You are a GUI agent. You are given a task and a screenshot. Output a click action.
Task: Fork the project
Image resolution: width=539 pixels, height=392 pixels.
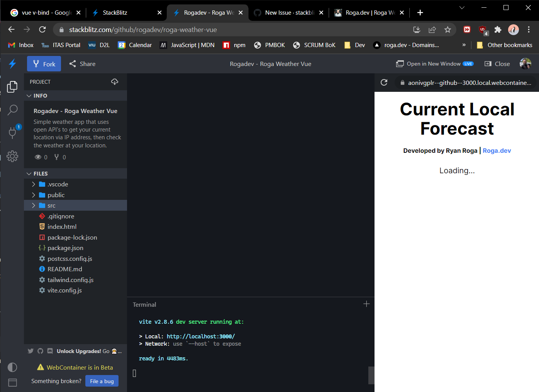(x=44, y=64)
